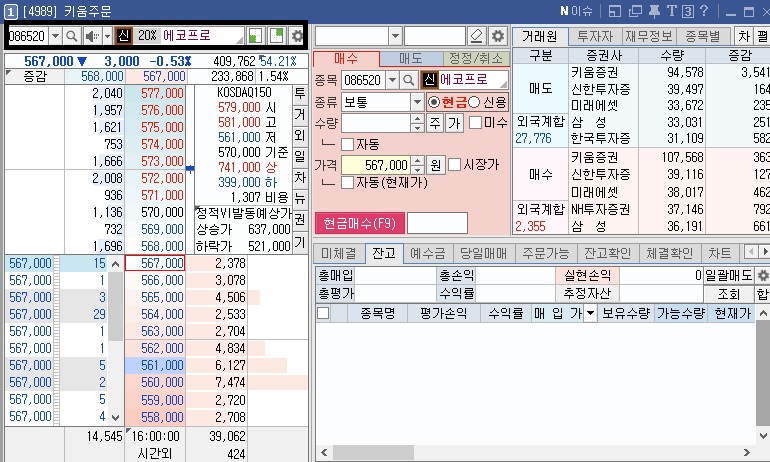
Task: Click the 수량 quantity input field
Action: tap(376, 123)
